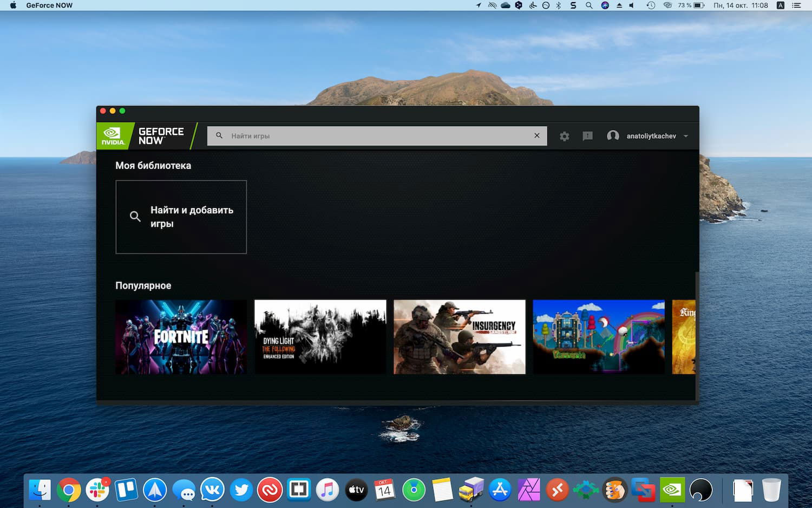Click the user profile avatar icon

613,136
